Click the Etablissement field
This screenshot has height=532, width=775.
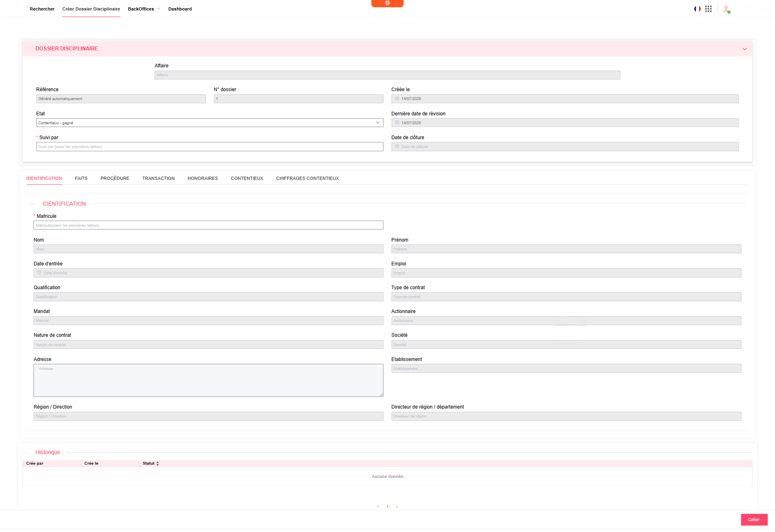click(566, 368)
